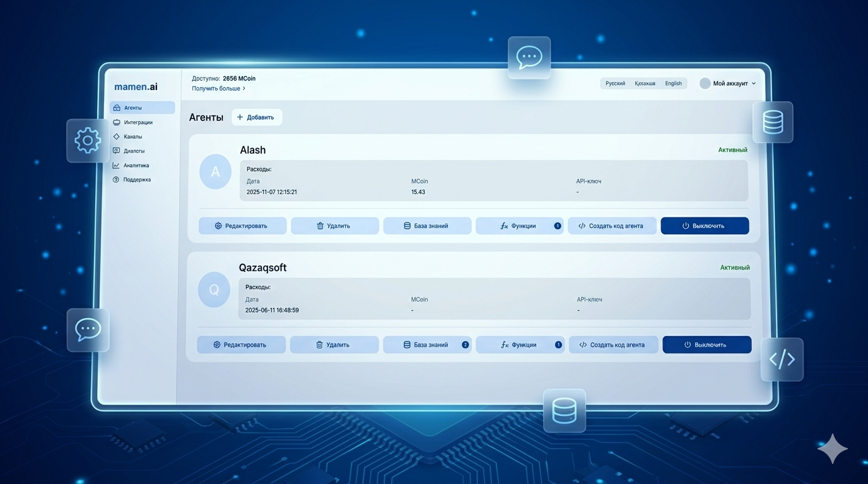The width and height of the screenshot is (868, 484).
Task: Go to Аналитика in the sidebar
Action: 136,165
